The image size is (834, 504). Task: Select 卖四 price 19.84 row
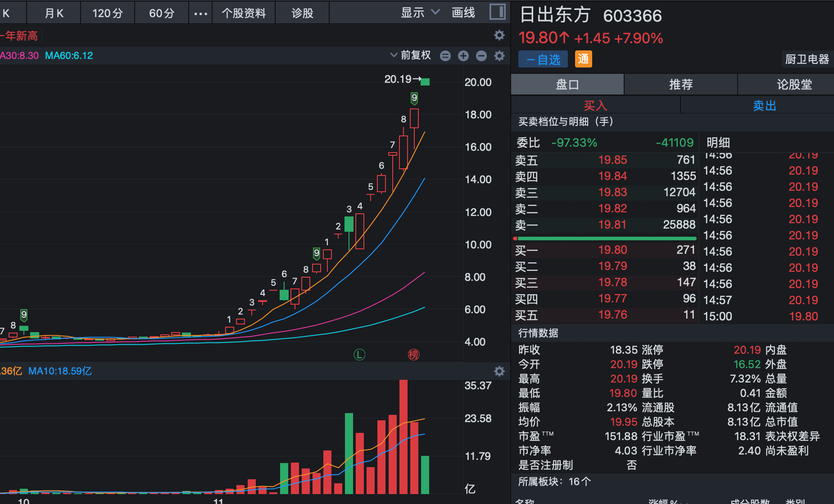pos(605,176)
